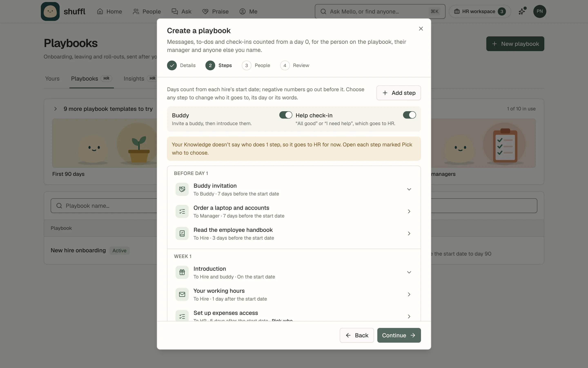Turn off the Buddy toggle

pyautogui.click(x=285, y=115)
